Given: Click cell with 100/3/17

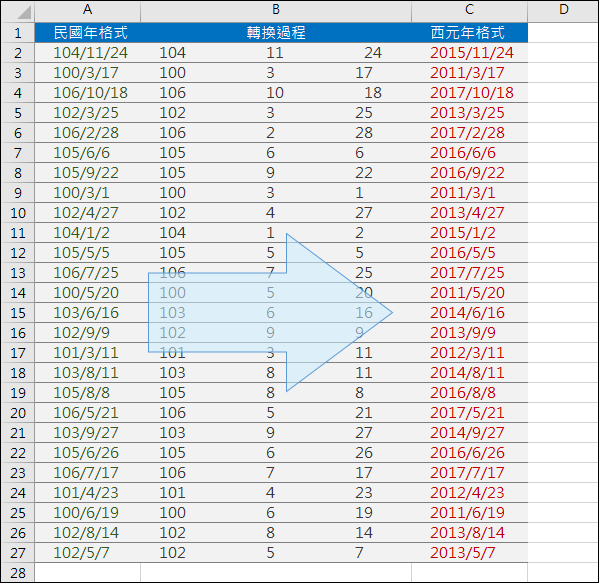Looking at the screenshot, I should (x=87, y=73).
